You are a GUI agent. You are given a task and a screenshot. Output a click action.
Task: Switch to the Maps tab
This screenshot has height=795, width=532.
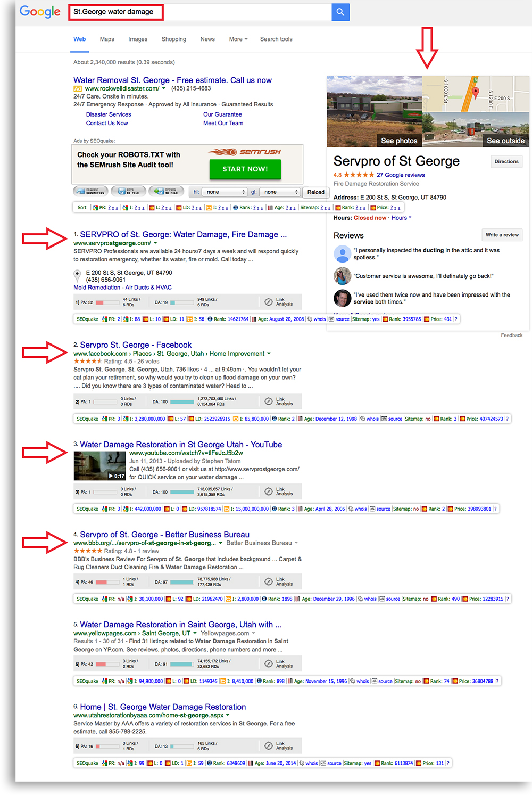(x=107, y=39)
